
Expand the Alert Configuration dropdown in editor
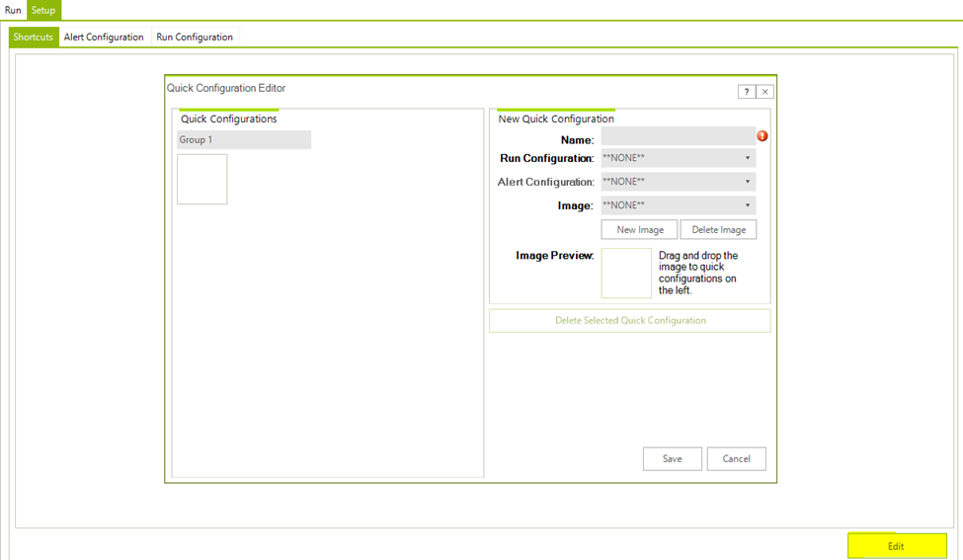tap(678, 182)
